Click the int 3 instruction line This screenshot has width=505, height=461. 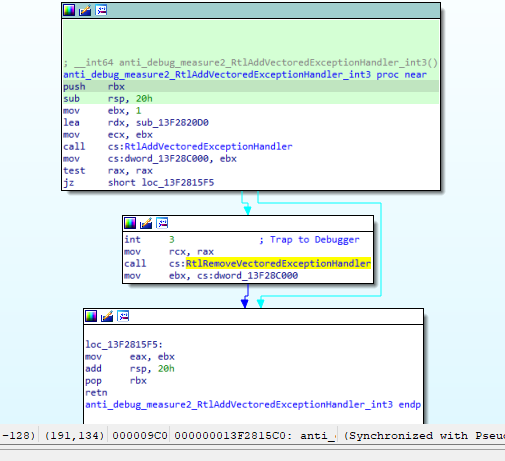[149, 240]
